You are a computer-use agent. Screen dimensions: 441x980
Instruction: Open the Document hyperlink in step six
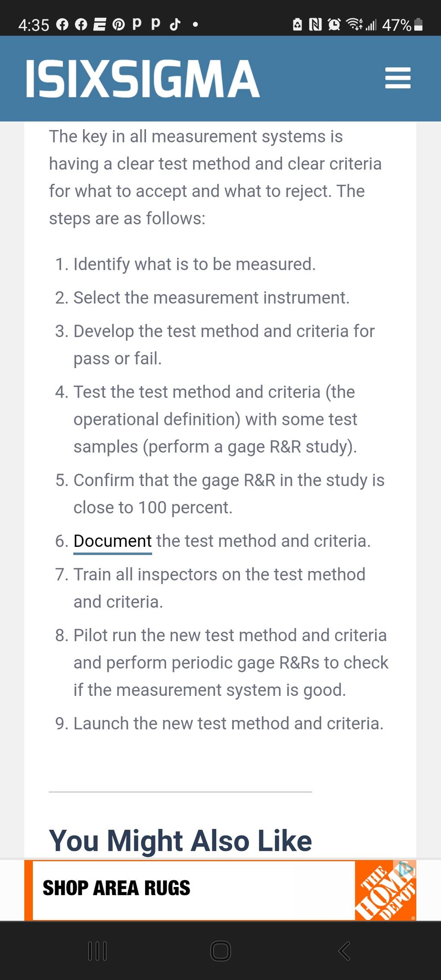point(112,541)
